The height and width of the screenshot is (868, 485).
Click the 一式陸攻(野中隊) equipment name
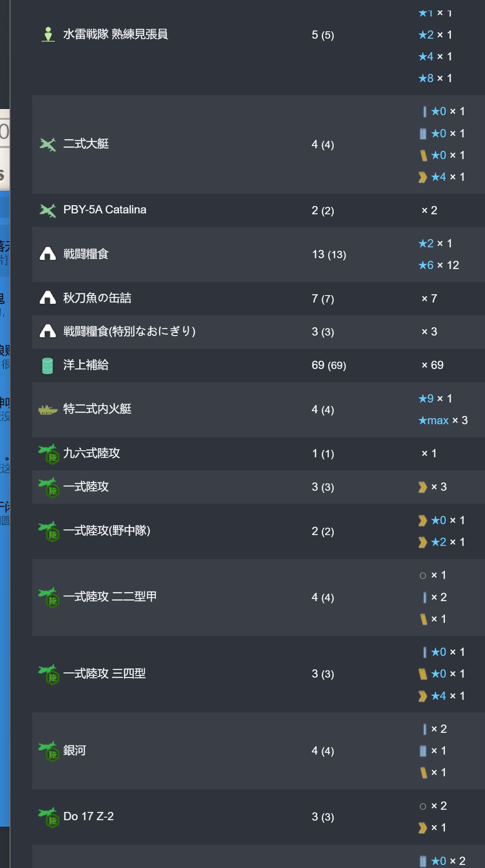point(106,531)
